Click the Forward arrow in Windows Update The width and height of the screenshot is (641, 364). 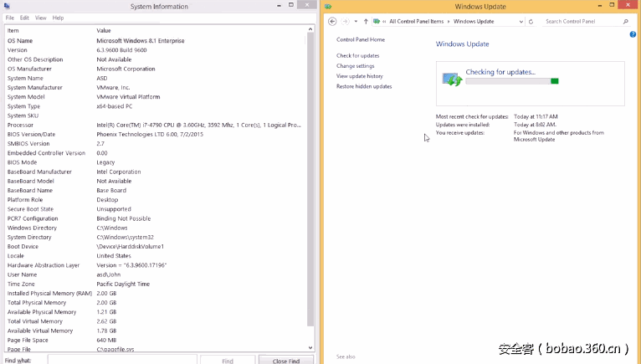[x=346, y=21]
